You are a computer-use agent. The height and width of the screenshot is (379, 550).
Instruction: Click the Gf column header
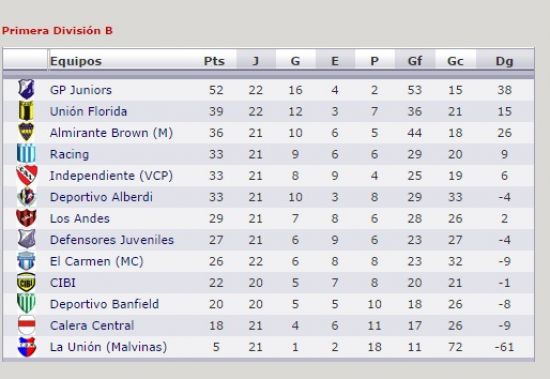coord(415,61)
